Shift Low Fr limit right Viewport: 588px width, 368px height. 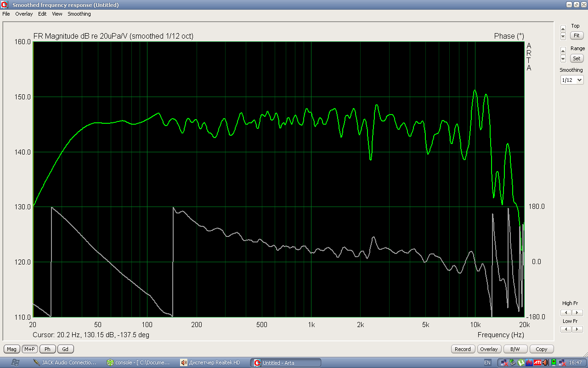click(x=577, y=329)
